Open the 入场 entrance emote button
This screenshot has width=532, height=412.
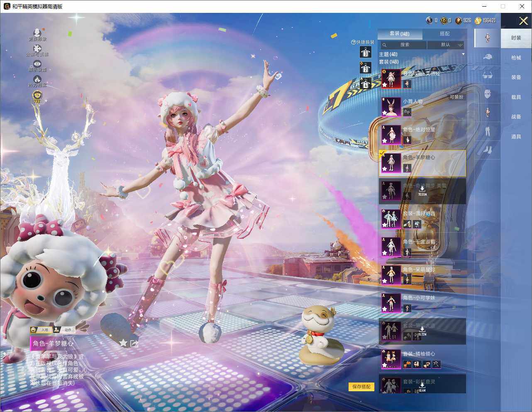click(40, 330)
